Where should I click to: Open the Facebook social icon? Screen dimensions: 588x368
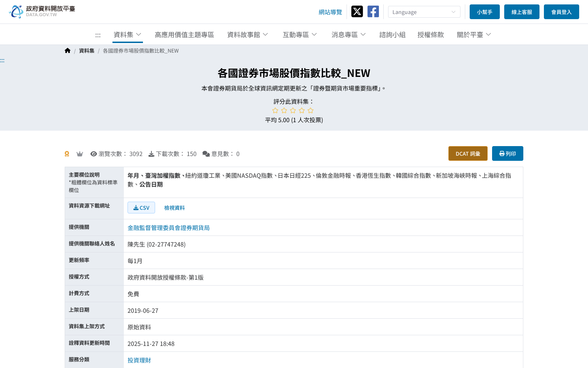tap(373, 11)
